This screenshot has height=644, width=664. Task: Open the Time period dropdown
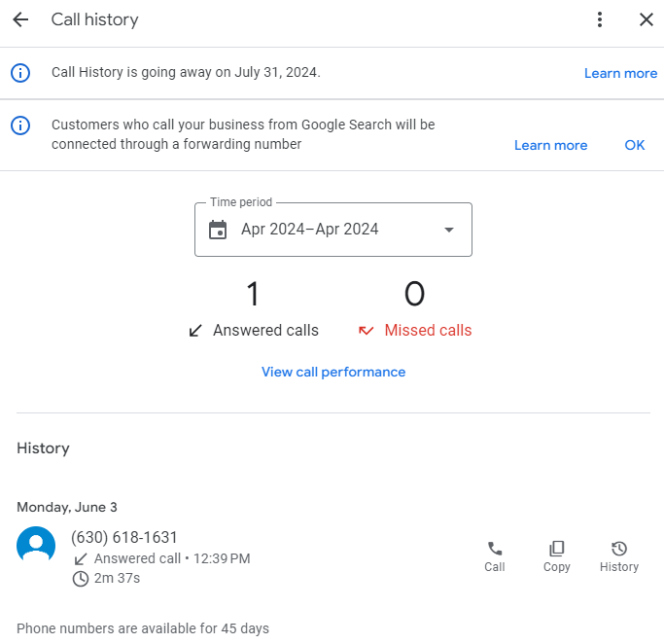pyautogui.click(x=333, y=230)
